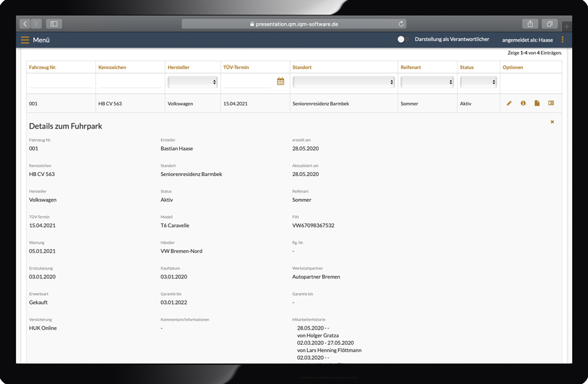Show info for vehicle 001
Image resolution: width=588 pixels, height=384 pixels.
coord(523,103)
